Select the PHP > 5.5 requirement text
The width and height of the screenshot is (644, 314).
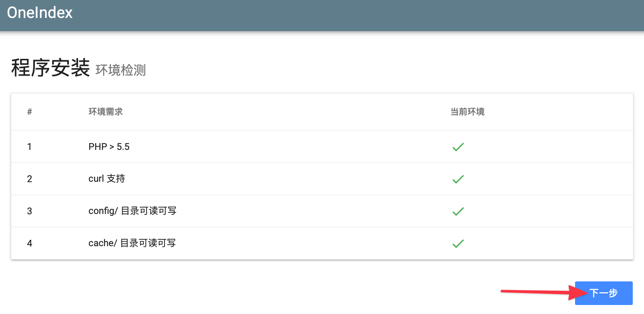pos(109,147)
